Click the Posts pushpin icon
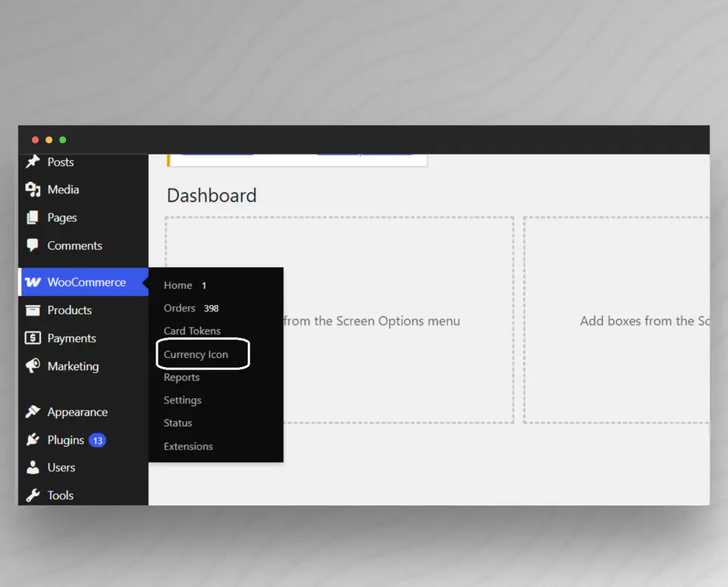 pyautogui.click(x=33, y=162)
